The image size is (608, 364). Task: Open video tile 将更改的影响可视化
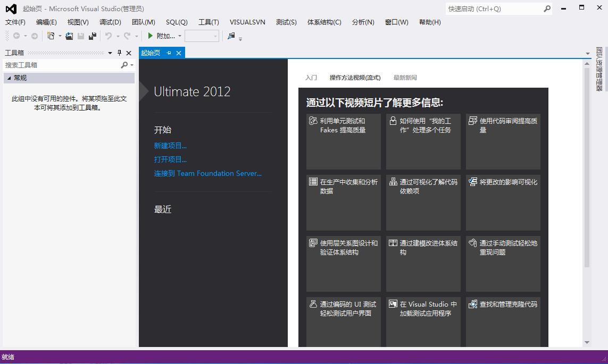click(503, 202)
